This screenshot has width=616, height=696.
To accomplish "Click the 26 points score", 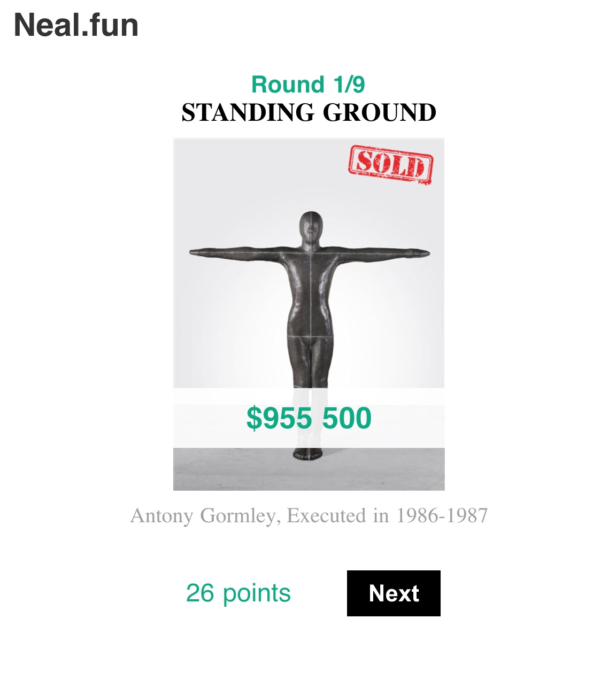I will (238, 593).
